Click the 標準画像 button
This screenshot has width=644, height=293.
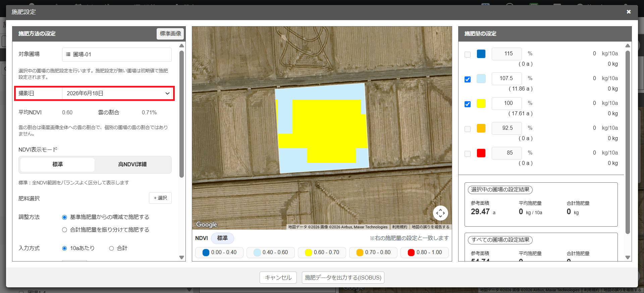tap(170, 34)
